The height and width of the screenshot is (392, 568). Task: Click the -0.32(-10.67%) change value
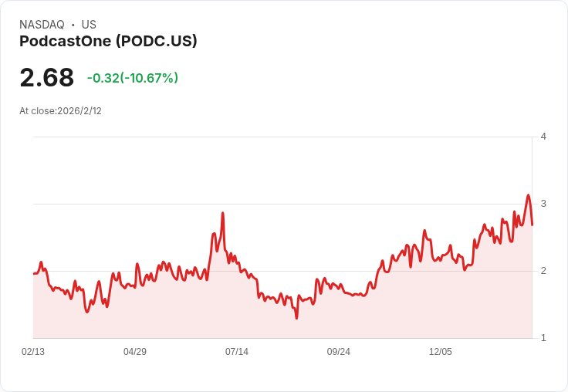click(x=133, y=78)
